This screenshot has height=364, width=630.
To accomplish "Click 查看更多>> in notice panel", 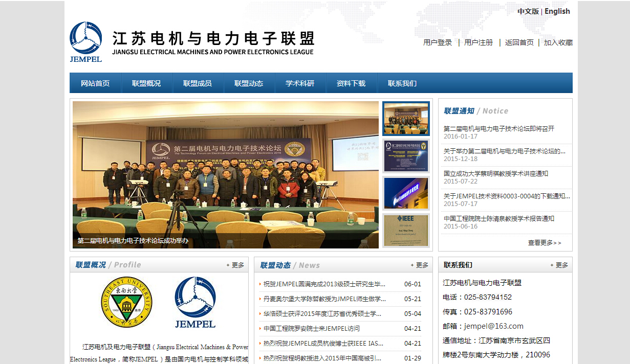I will [x=545, y=243].
